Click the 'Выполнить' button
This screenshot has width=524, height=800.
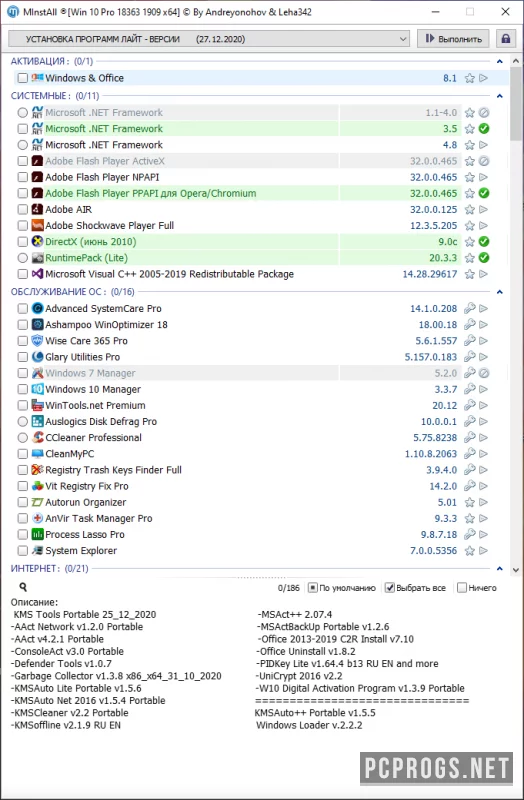[x=453, y=39]
